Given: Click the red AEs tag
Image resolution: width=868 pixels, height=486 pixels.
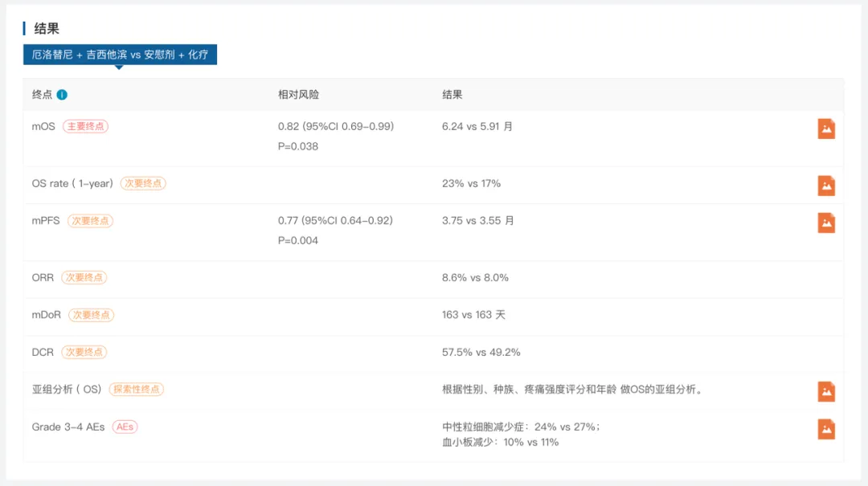Looking at the screenshot, I should click(x=125, y=427).
